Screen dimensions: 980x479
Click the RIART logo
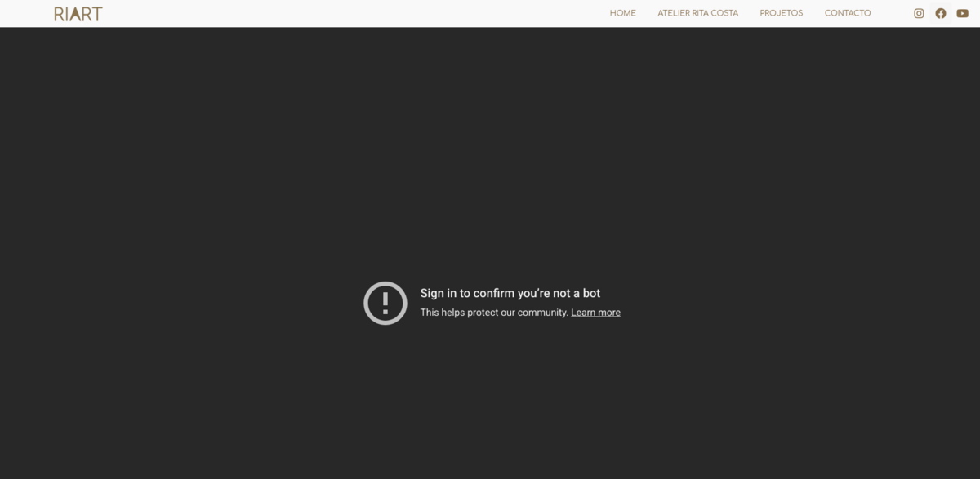click(x=78, y=14)
